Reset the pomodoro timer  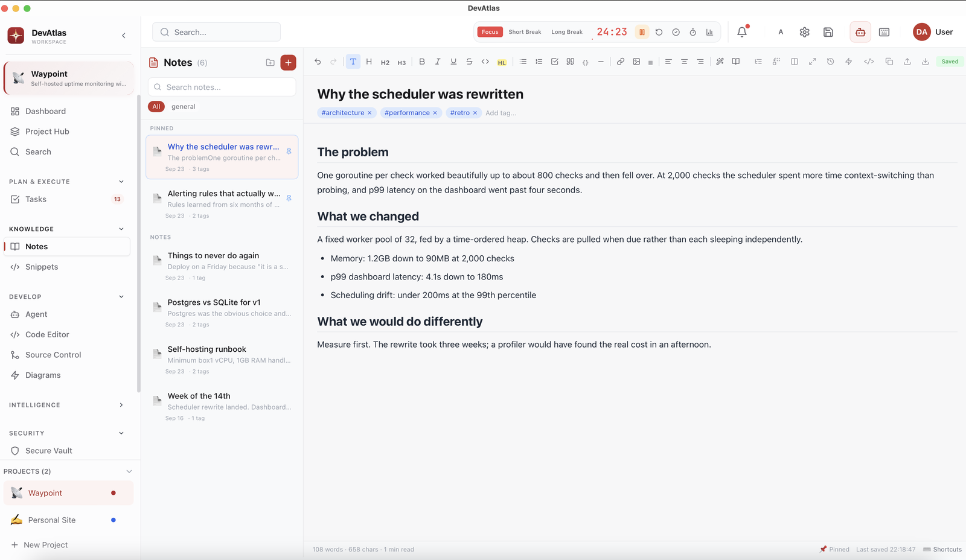[659, 32]
